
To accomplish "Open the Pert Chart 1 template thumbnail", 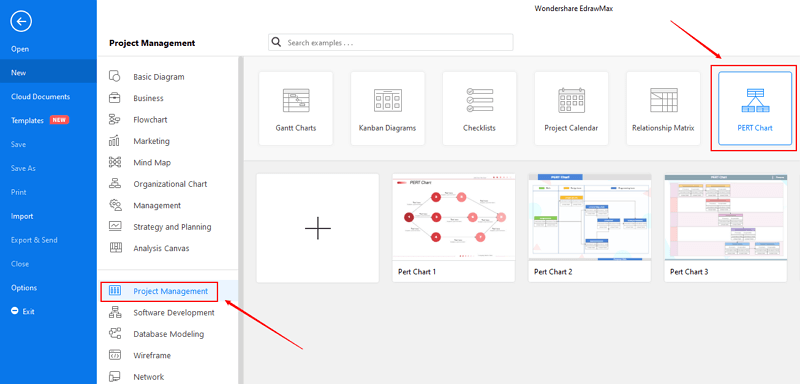I will click(454, 217).
